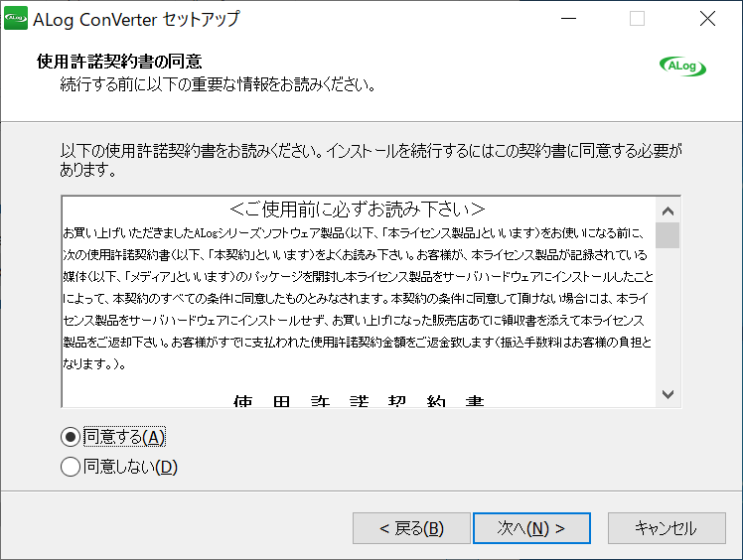Go back with the < 戻る(B) button
The width and height of the screenshot is (743, 560).
(411, 528)
